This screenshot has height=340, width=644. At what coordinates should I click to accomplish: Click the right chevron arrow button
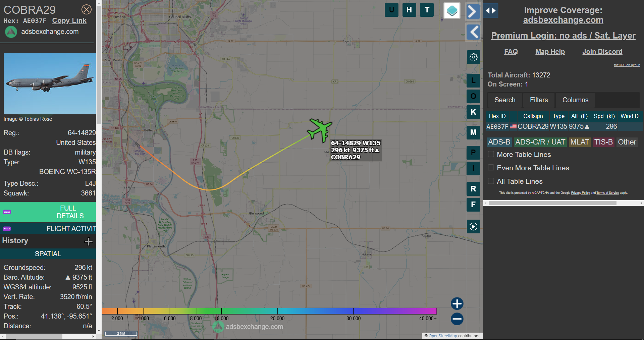(473, 12)
